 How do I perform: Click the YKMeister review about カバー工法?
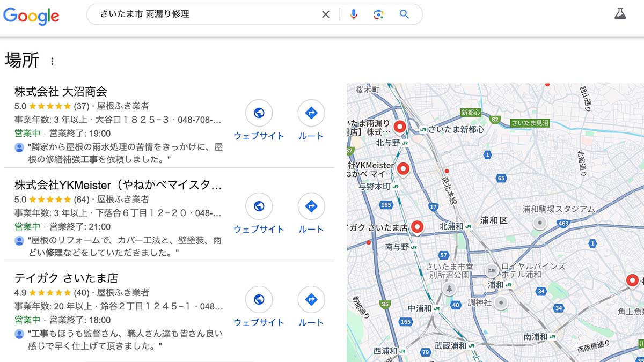[125, 246]
